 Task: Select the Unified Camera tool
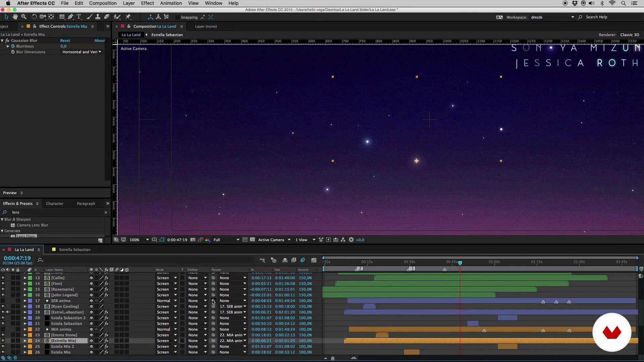43,17
